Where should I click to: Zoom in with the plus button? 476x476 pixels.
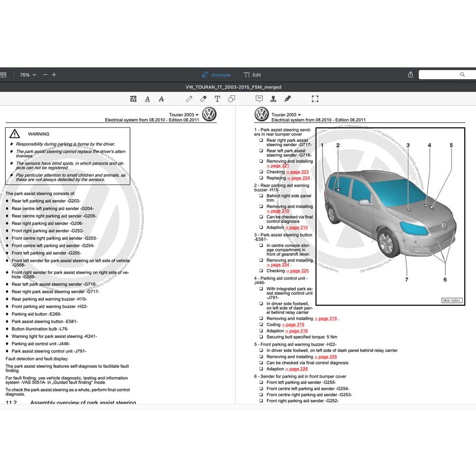[x=54, y=75]
